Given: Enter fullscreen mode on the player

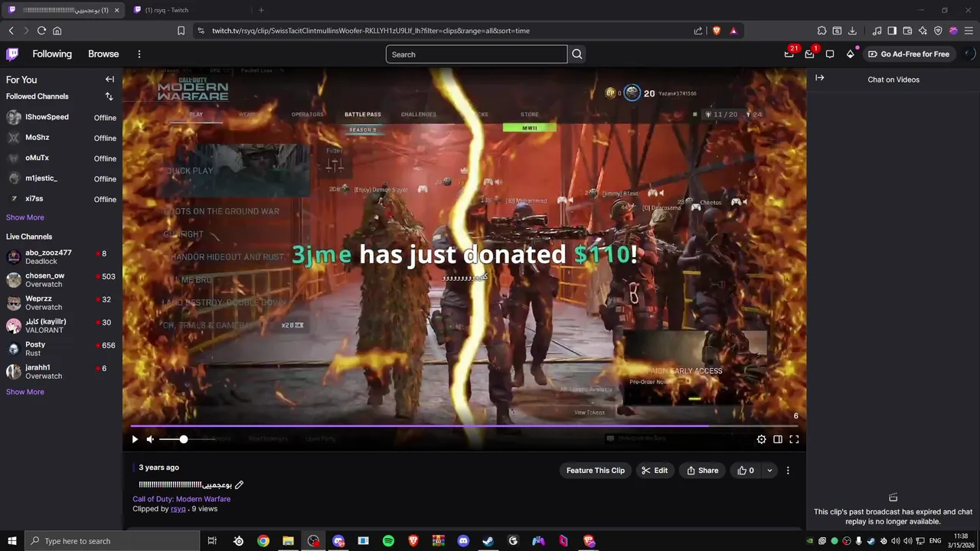Looking at the screenshot, I should click(x=794, y=439).
